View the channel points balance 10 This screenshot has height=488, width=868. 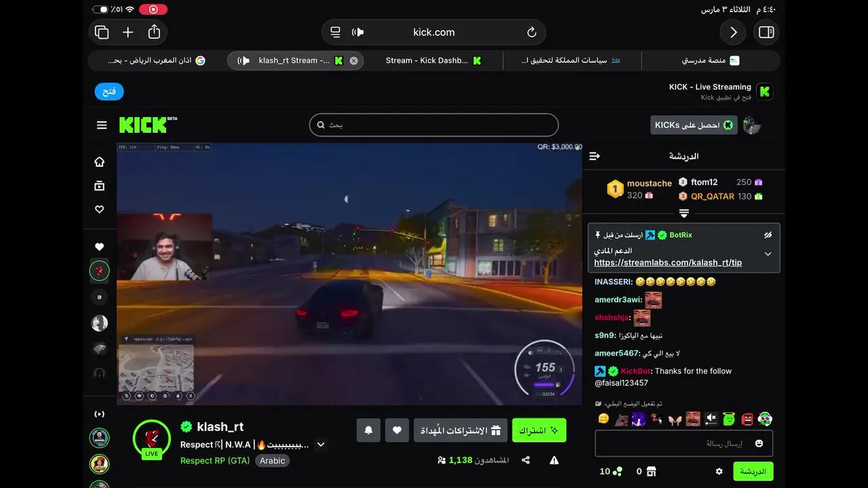pyautogui.click(x=611, y=471)
